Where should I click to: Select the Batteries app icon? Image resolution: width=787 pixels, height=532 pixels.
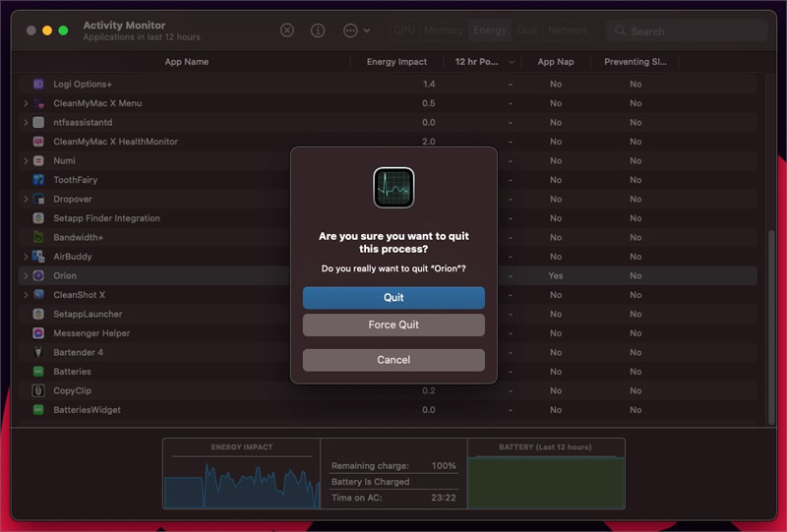(x=38, y=372)
